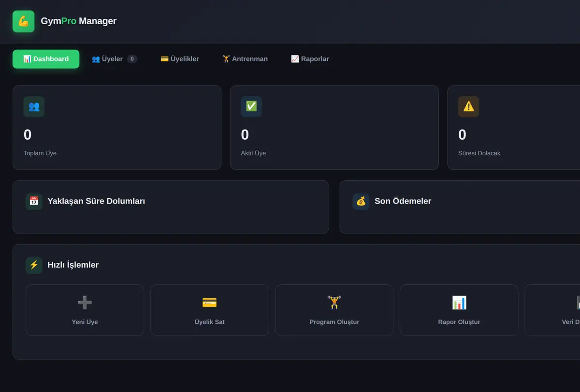Image resolution: width=580 pixels, height=392 pixels.
Task: Click the Süresi Dolacak warning icon
Action: pyautogui.click(x=469, y=106)
